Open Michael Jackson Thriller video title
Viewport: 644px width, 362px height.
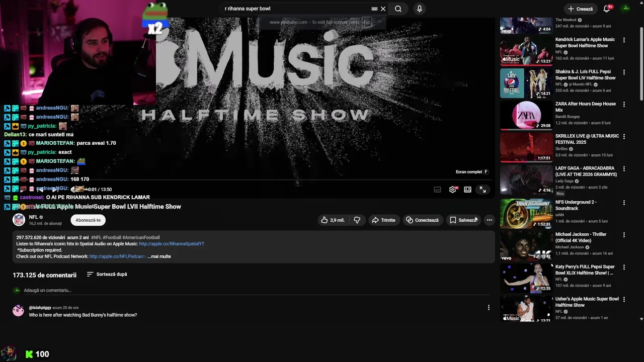click(581, 237)
